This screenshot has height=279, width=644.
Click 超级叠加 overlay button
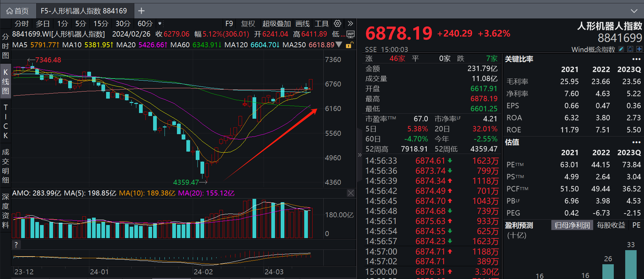point(276,24)
